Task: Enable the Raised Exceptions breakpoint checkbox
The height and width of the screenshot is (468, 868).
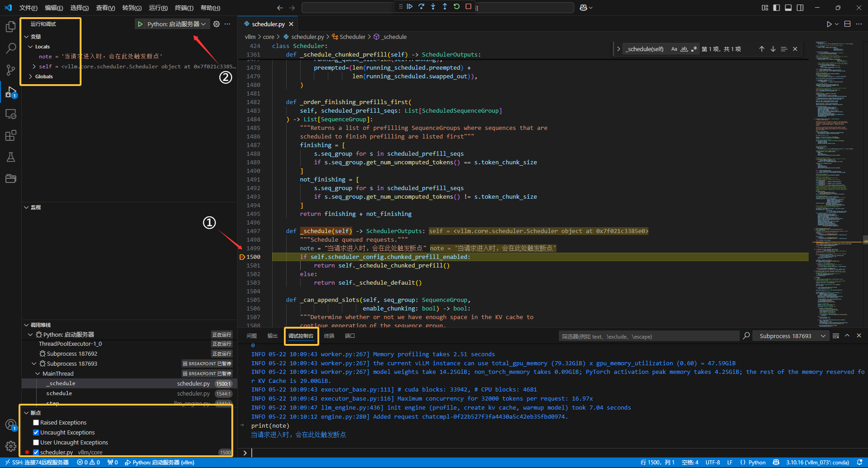Action: pos(36,423)
